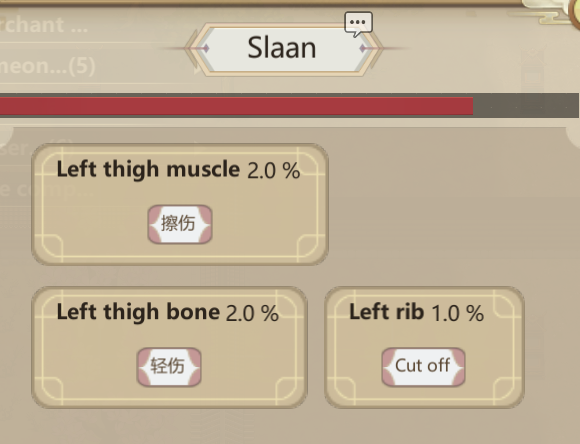580x444 pixels.
Task: Click the Left rib title text
Action: (x=387, y=312)
